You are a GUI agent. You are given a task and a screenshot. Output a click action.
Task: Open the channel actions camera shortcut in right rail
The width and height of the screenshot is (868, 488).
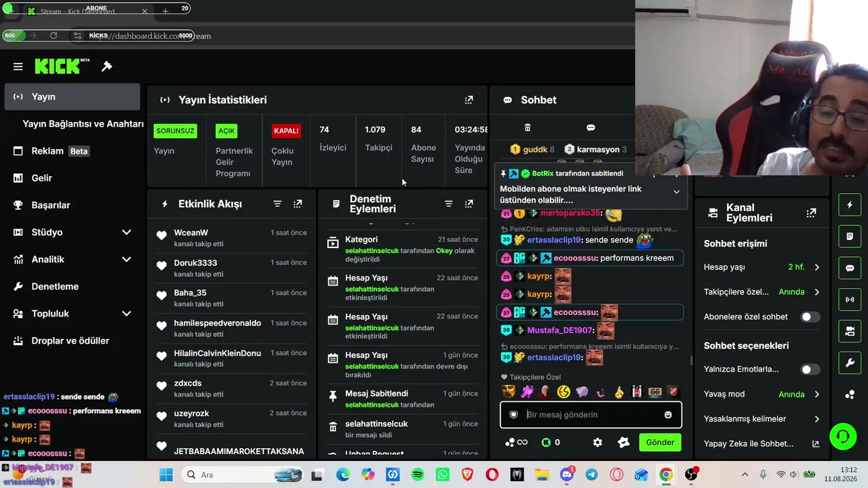(x=850, y=331)
